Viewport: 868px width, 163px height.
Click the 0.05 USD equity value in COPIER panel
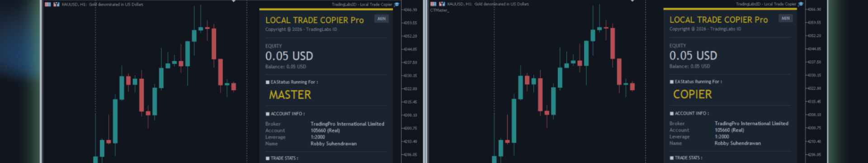(693, 56)
